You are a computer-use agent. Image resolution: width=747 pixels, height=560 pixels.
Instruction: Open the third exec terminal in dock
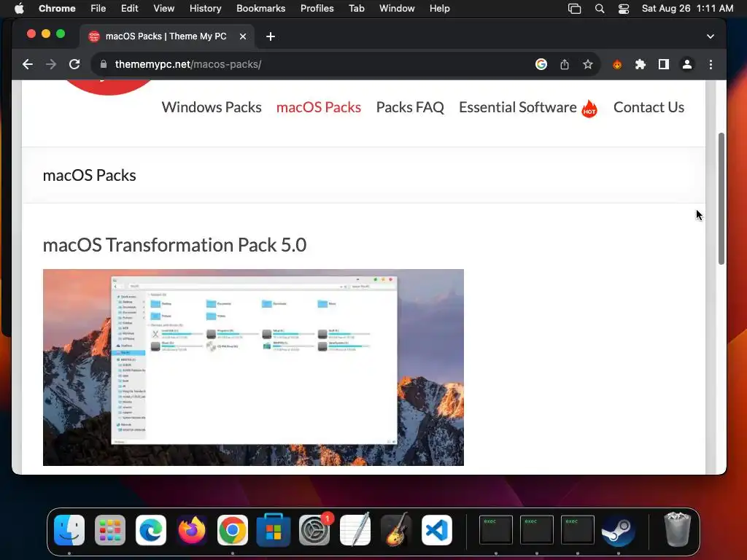coord(578,529)
